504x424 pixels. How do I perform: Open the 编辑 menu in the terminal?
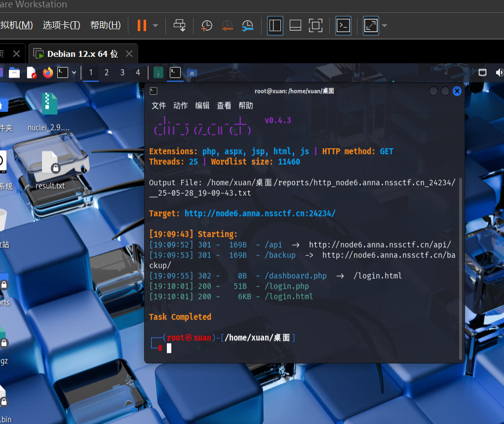(x=202, y=106)
